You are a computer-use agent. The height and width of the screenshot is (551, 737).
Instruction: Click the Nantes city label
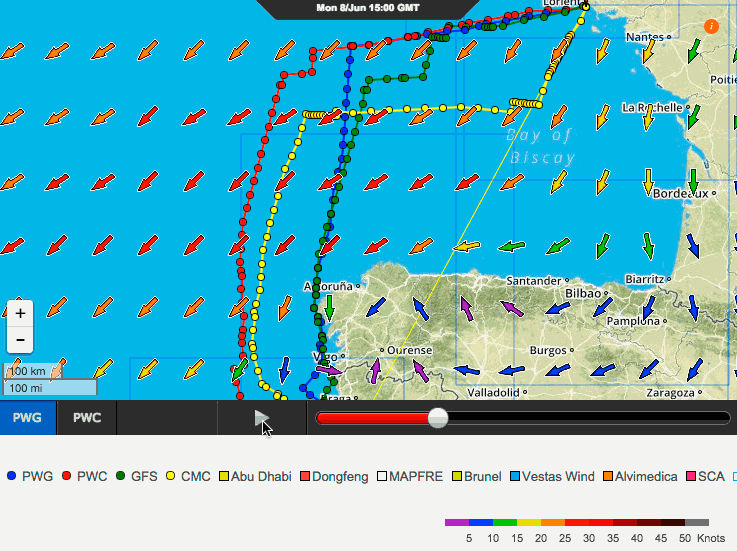(645, 37)
